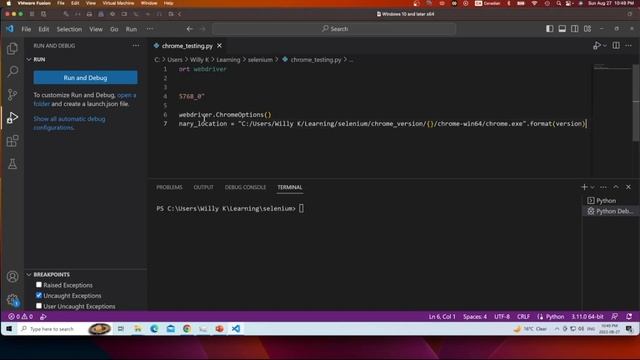Select Python interpreter 3.11.0 64-bit
This screenshot has width=640, height=360.
[x=587, y=317]
